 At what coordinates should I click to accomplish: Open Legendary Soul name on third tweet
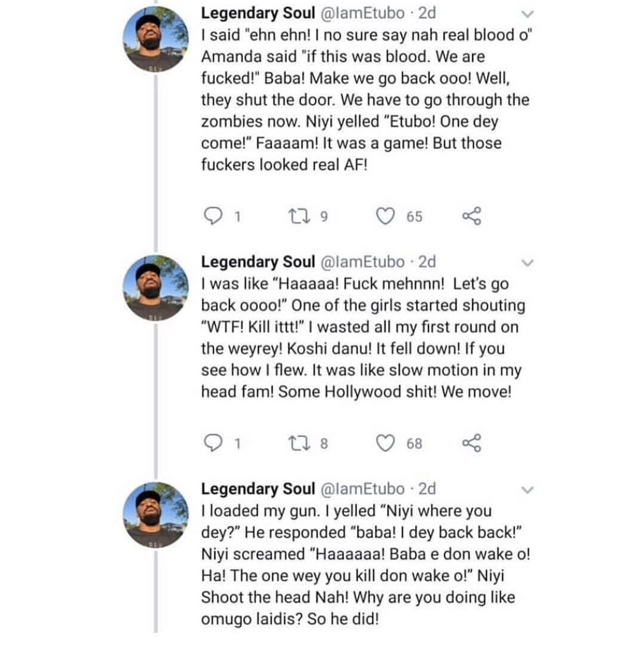[x=258, y=489]
